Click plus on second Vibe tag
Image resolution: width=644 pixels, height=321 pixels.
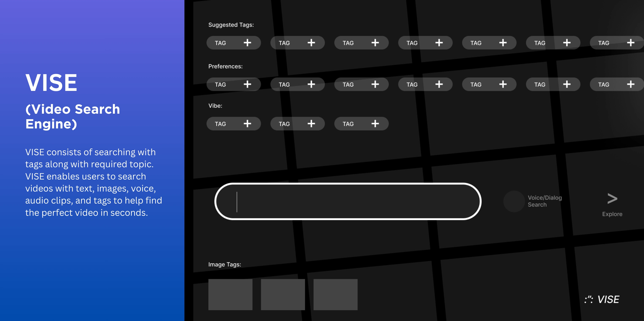pyautogui.click(x=311, y=124)
